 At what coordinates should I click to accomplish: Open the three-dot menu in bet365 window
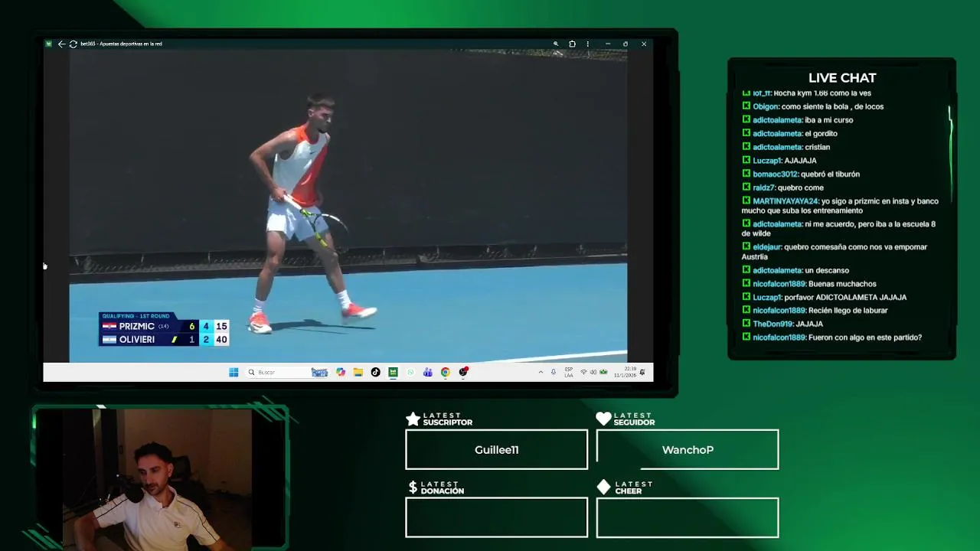click(x=587, y=44)
